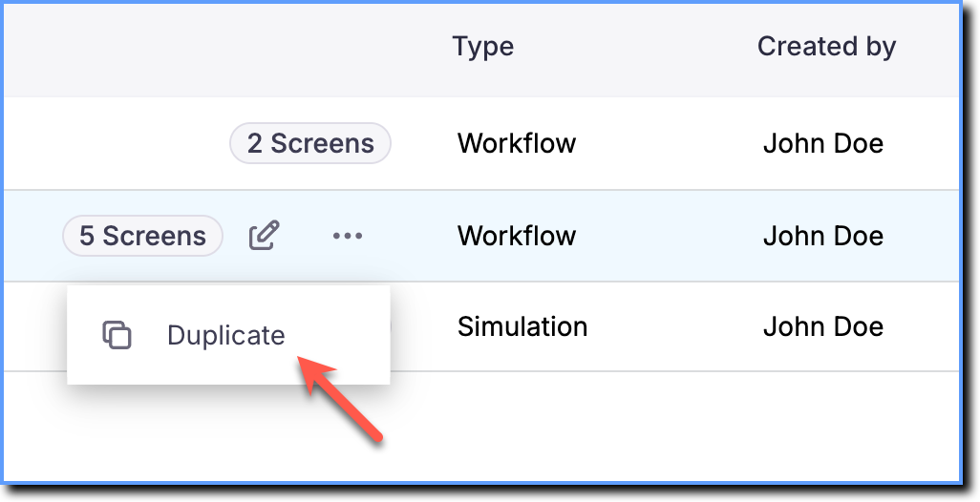Image resolution: width=980 pixels, height=502 pixels.
Task: Sort by the Type column header
Action: pos(483,46)
